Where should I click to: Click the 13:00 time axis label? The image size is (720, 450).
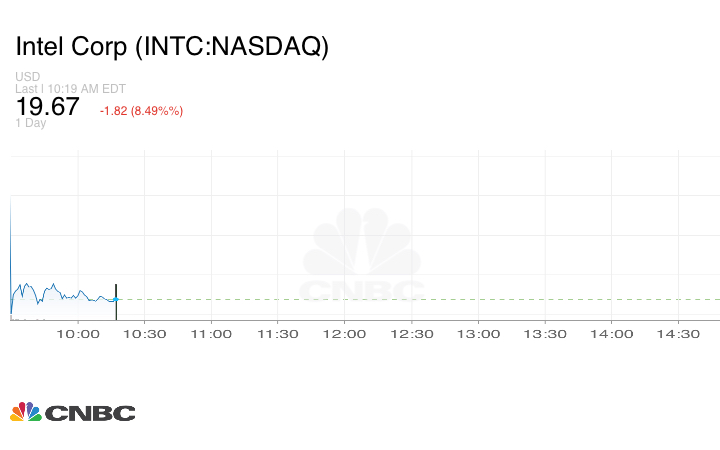[478, 334]
